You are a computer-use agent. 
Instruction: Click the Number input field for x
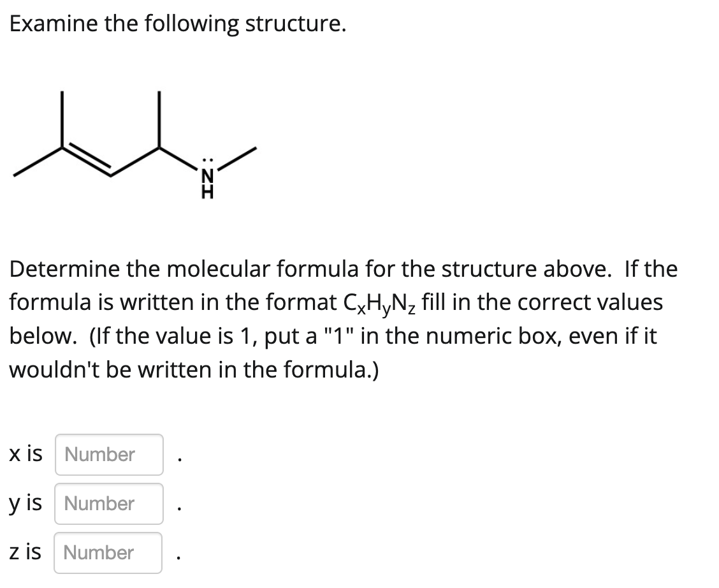(108, 454)
